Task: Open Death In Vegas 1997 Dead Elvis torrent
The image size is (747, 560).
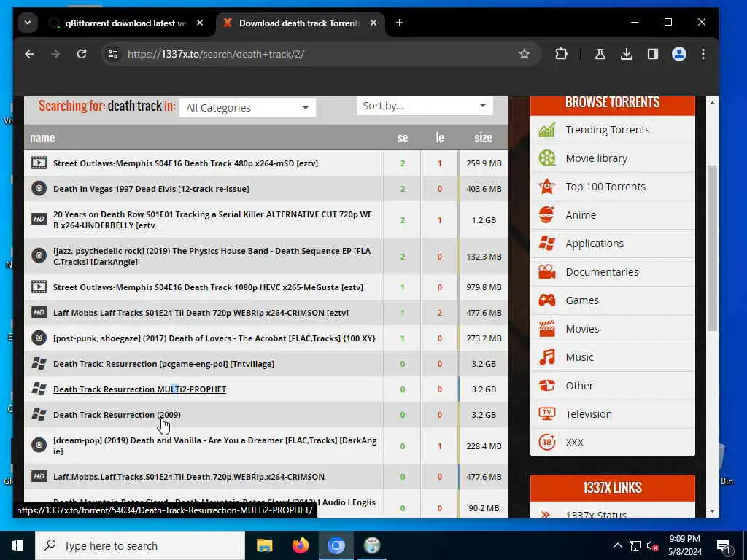Action: 151,189
